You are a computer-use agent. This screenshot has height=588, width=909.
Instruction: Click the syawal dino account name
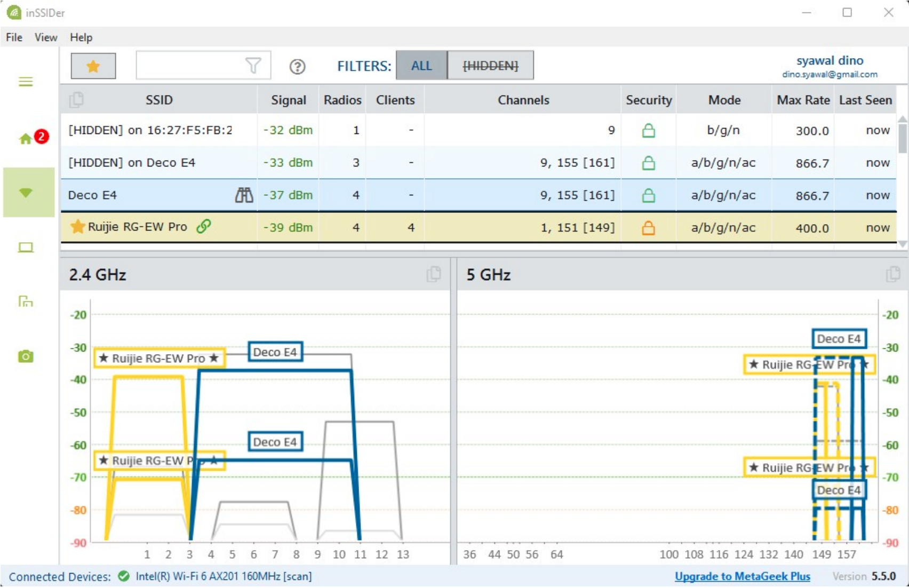click(830, 61)
